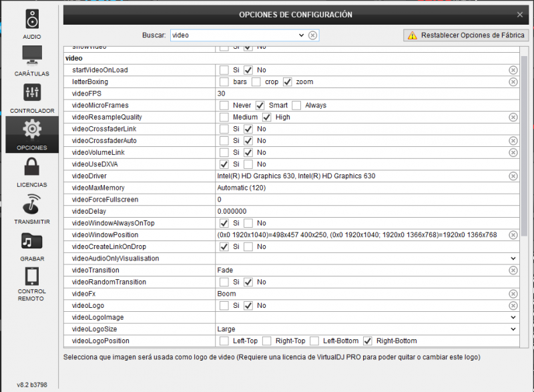Open the Grabar music folder icon
The height and width of the screenshot is (392, 534).
pos(32,241)
